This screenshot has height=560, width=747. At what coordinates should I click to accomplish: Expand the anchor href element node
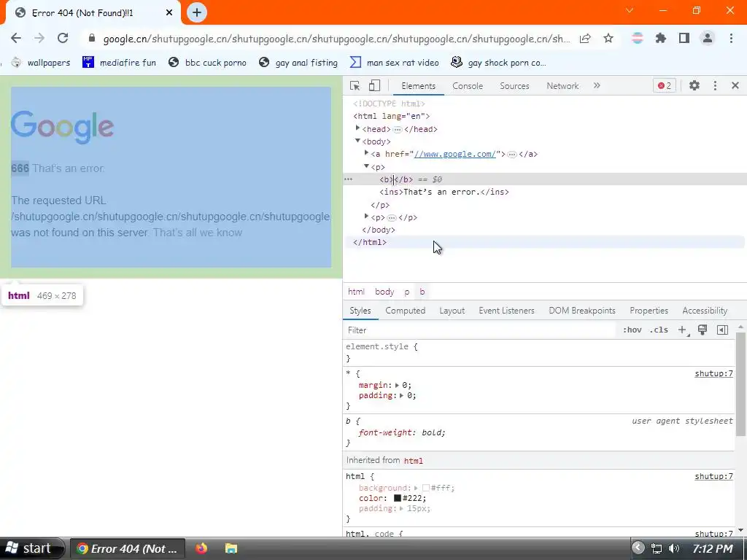point(366,153)
